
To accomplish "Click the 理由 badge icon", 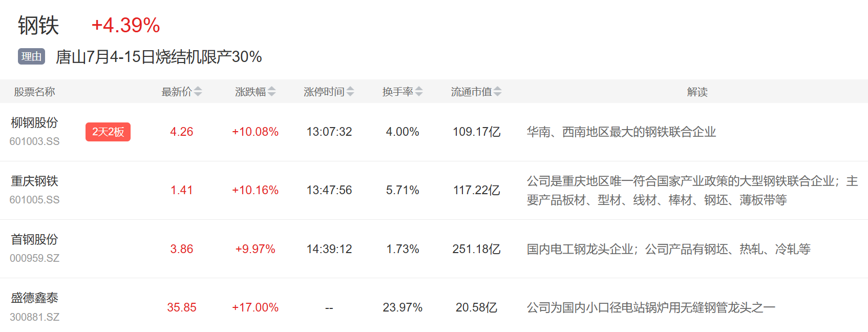I will (x=32, y=56).
